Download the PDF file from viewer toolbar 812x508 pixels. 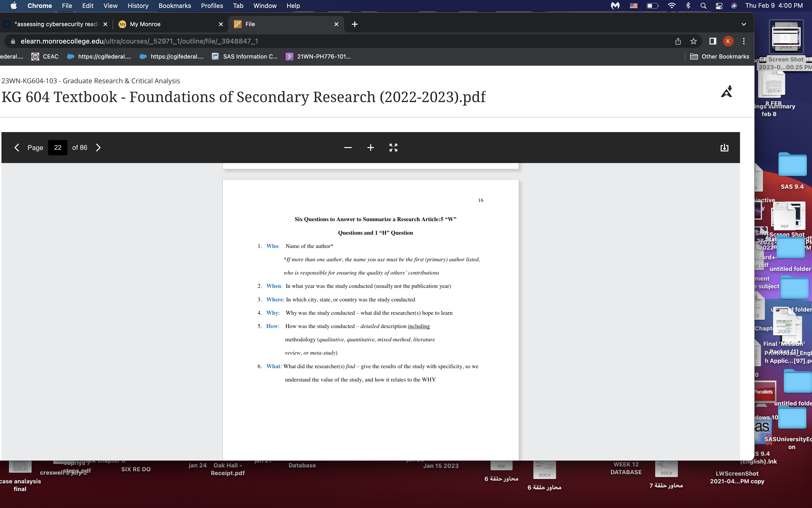[724, 148]
